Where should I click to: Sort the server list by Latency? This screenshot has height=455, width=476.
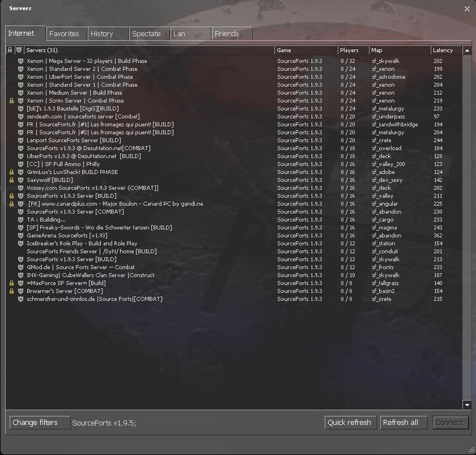(x=446, y=50)
